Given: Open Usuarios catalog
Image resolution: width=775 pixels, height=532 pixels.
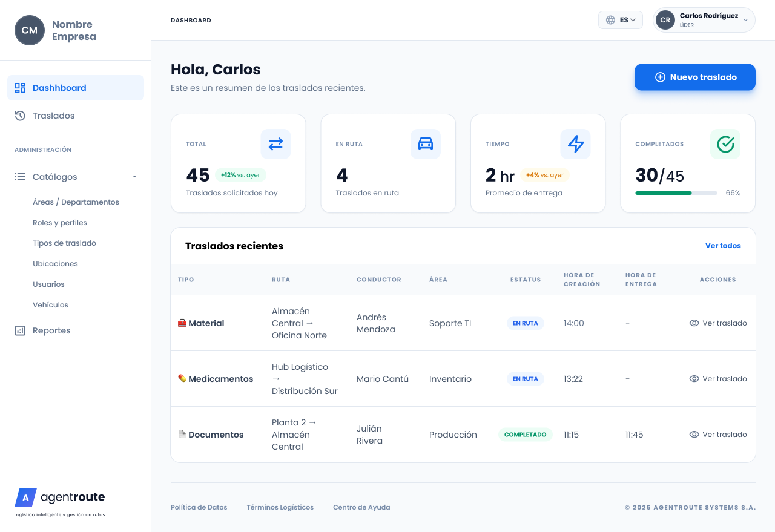Looking at the screenshot, I should click(x=48, y=284).
